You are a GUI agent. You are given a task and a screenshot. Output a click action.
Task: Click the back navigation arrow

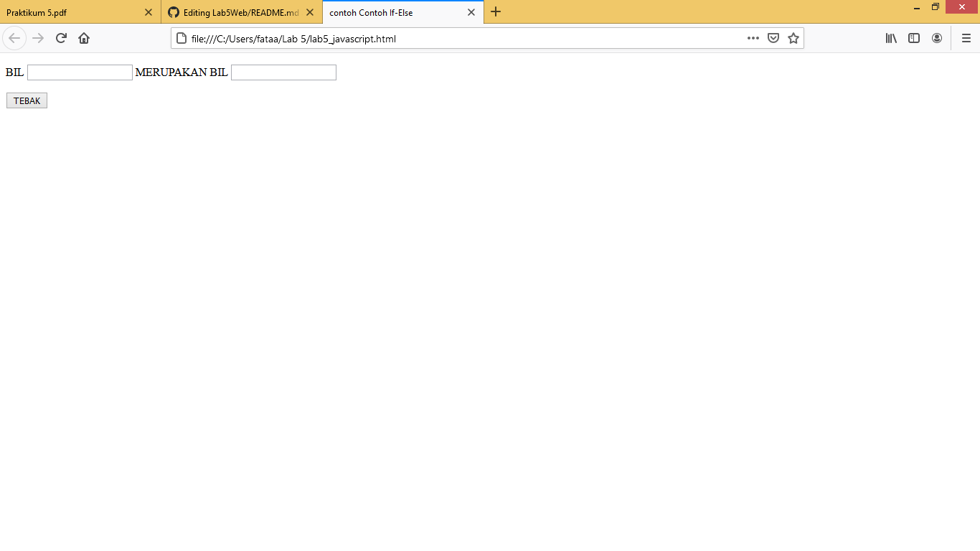(14, 38)
